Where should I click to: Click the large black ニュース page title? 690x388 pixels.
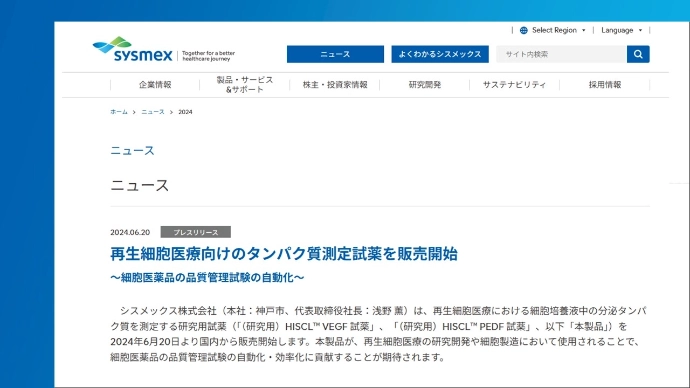click(139, 185)
